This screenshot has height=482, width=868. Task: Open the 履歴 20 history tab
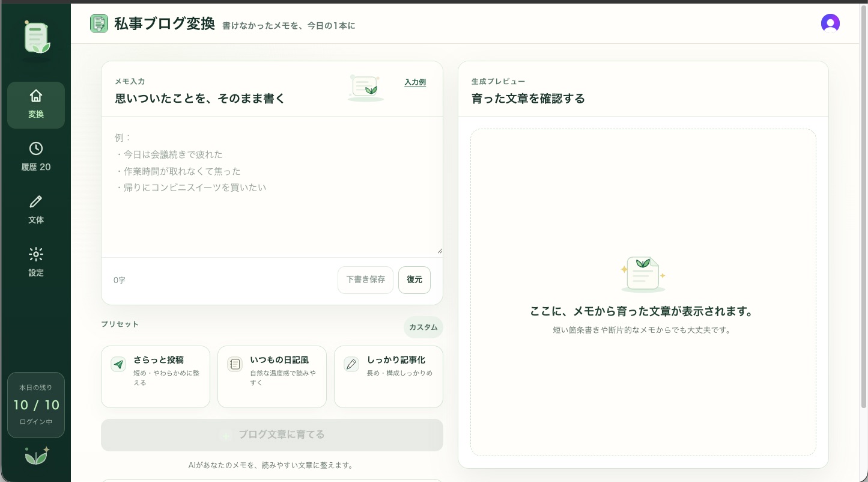tap(36, 158)
